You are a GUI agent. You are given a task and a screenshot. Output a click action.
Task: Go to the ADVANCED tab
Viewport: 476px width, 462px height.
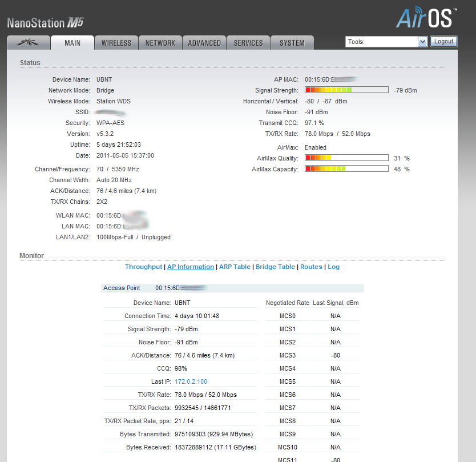point(204,43)
